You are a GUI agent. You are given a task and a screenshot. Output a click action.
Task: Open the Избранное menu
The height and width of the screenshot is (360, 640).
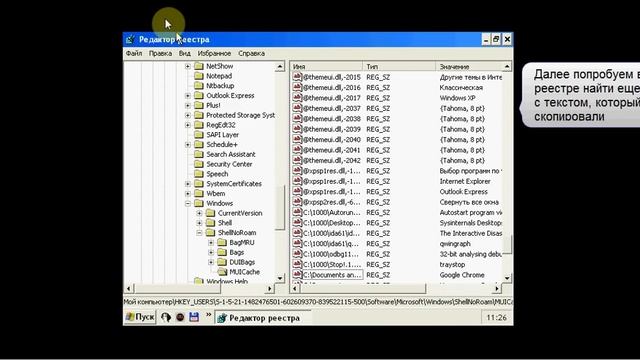pos(214,53)
